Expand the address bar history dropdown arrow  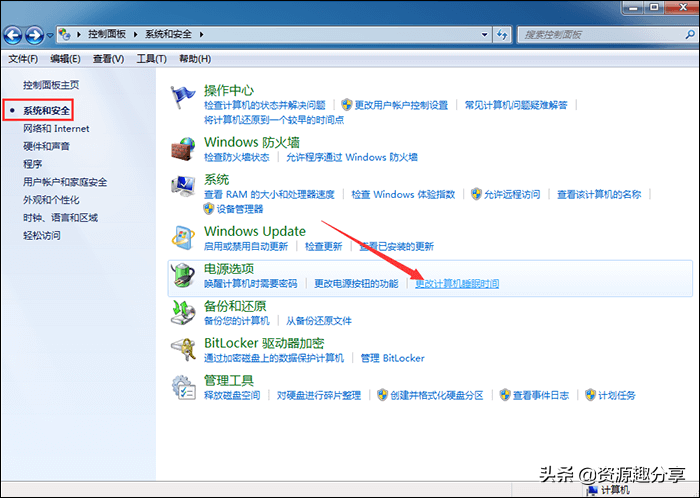pos(484,34)
